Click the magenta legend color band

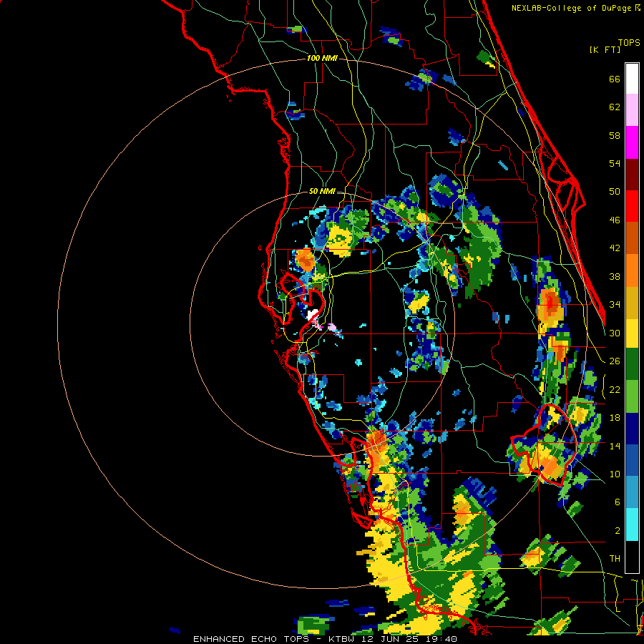[x=632, y=142]
